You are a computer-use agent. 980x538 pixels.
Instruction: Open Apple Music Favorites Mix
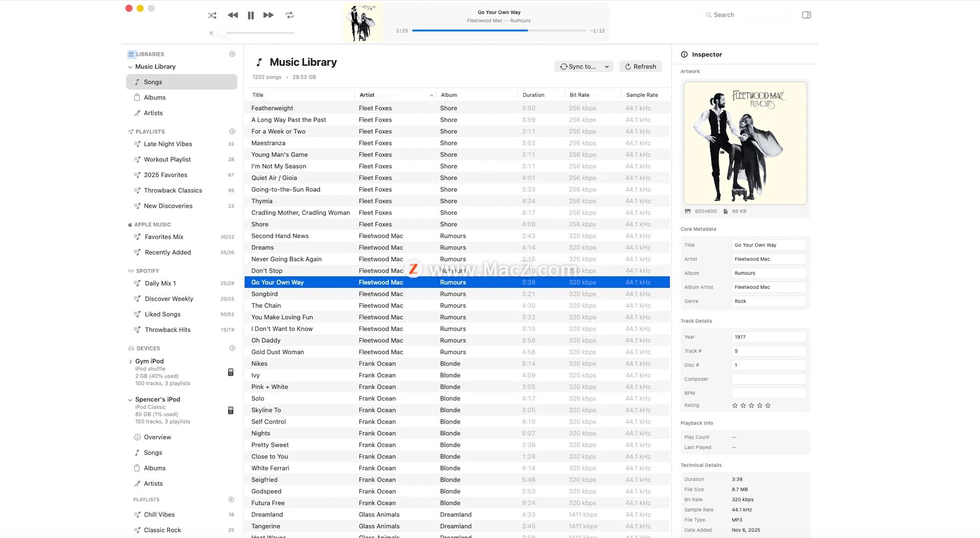(182, 237)
